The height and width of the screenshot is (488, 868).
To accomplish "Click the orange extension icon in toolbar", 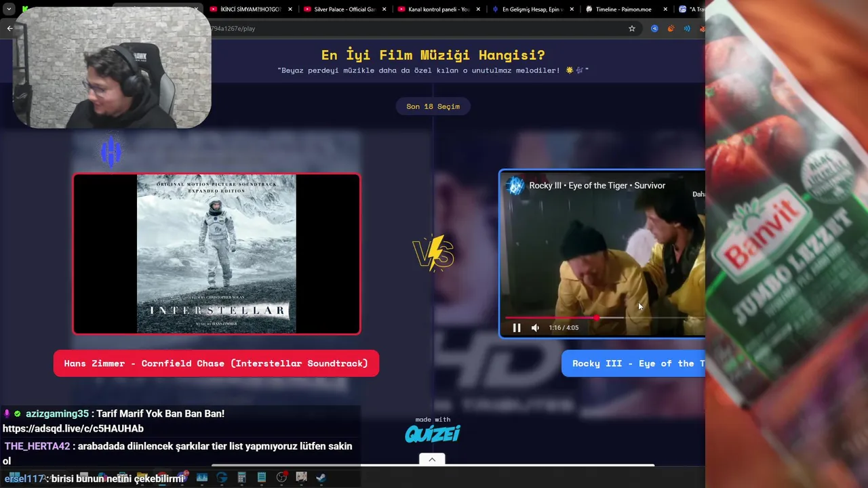I will (671, 28).
